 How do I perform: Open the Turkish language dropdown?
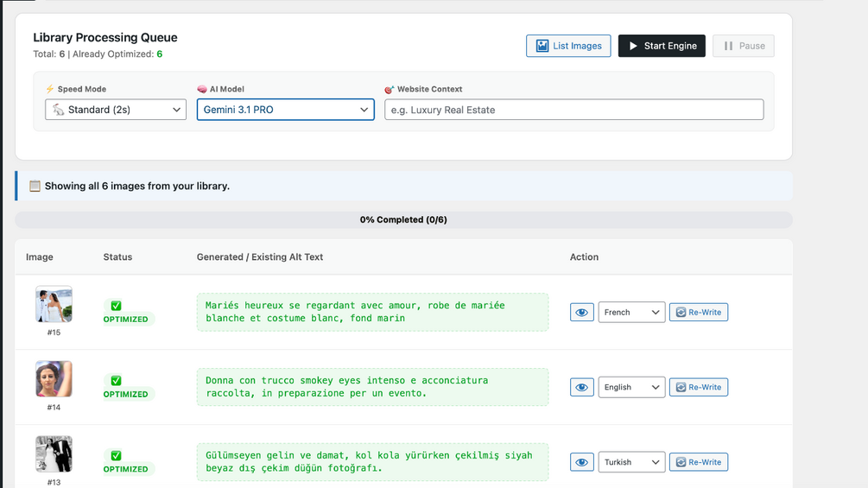[x=631, y=462]
